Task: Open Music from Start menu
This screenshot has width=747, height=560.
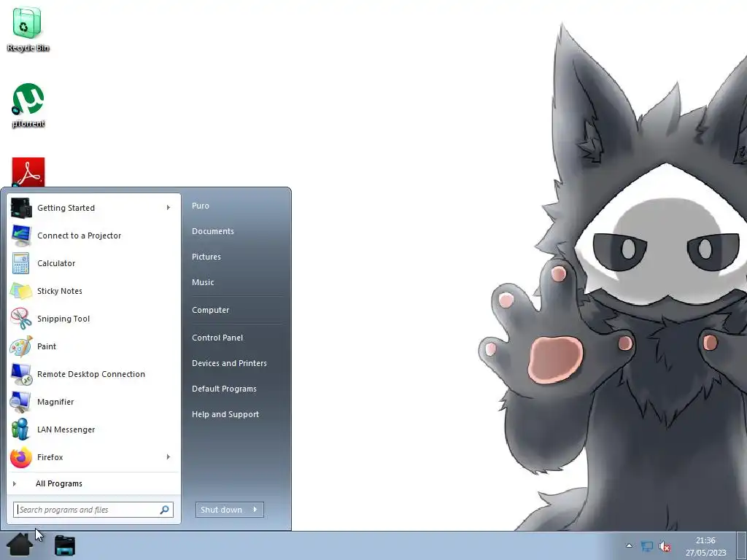Action: pyautogui.click(x=203, y=282)
